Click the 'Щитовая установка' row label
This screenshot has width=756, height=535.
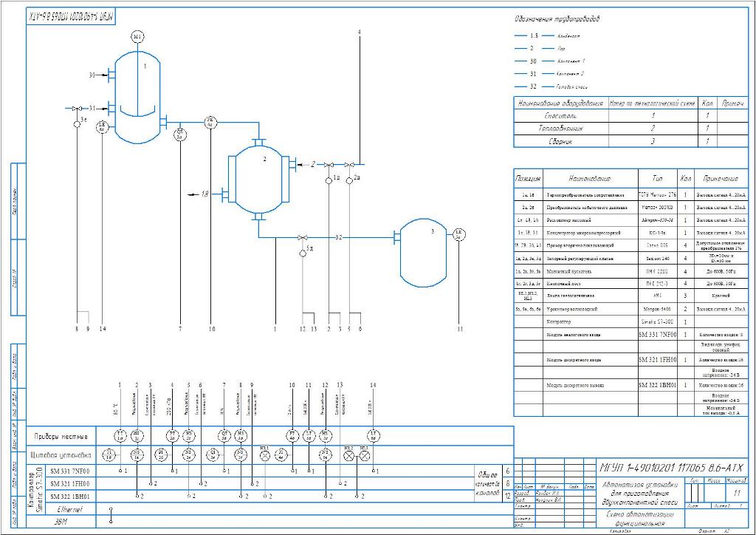tap(61, 454)
